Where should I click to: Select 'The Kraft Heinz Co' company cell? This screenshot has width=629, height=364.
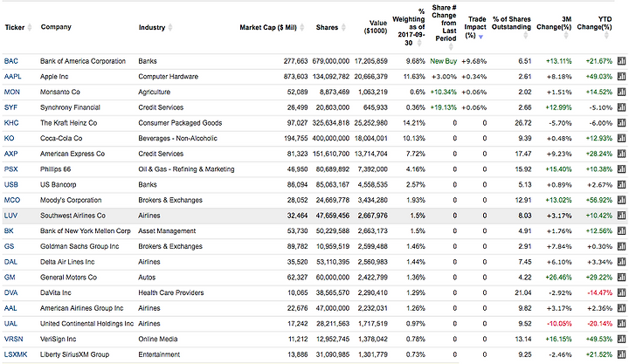[69, 123]
